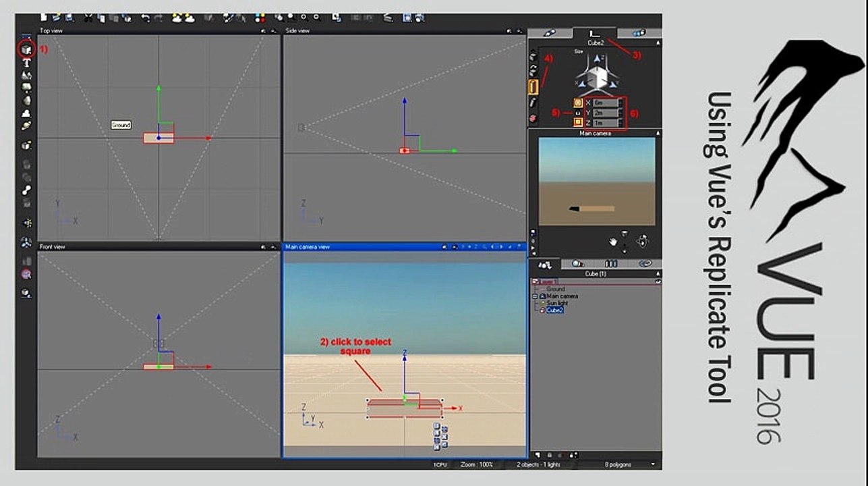Screen dimensions: 868x486
Task: Open the polygons status dropdown arrow
Action: (x=654, y=464)
